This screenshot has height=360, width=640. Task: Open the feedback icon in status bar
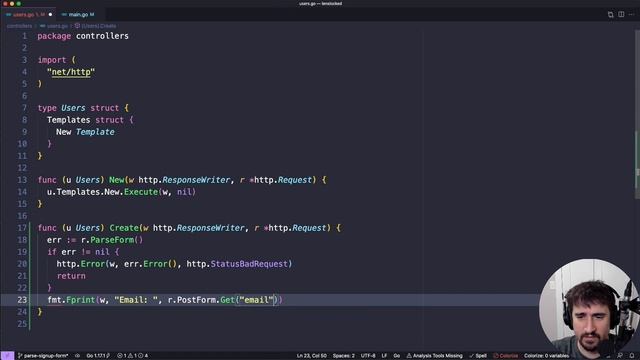(620, 356)
